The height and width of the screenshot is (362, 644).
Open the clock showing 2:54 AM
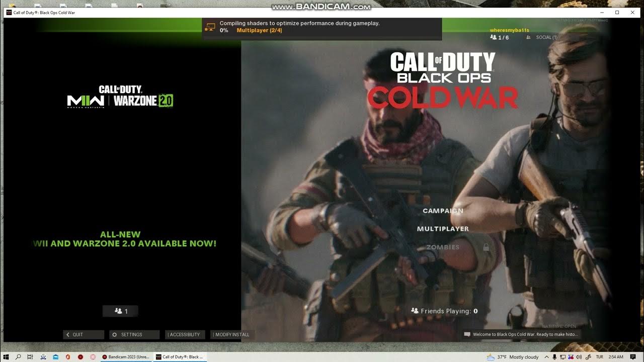[x=616, y=357]
